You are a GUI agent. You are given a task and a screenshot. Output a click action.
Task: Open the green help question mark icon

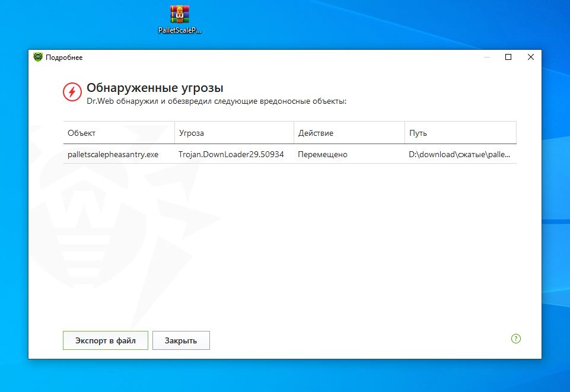pyautogui.click(x=516, y=339)
